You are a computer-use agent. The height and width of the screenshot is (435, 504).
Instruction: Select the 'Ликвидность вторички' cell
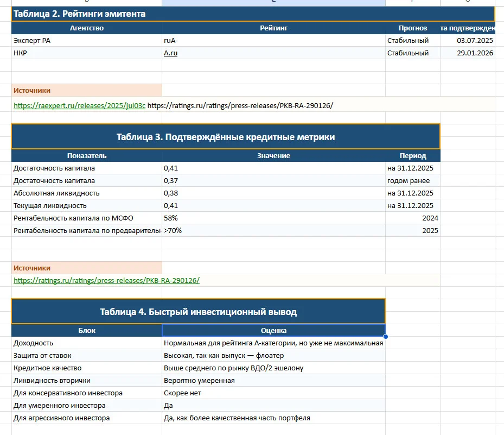pyautogui.click(x=87, y=381)
